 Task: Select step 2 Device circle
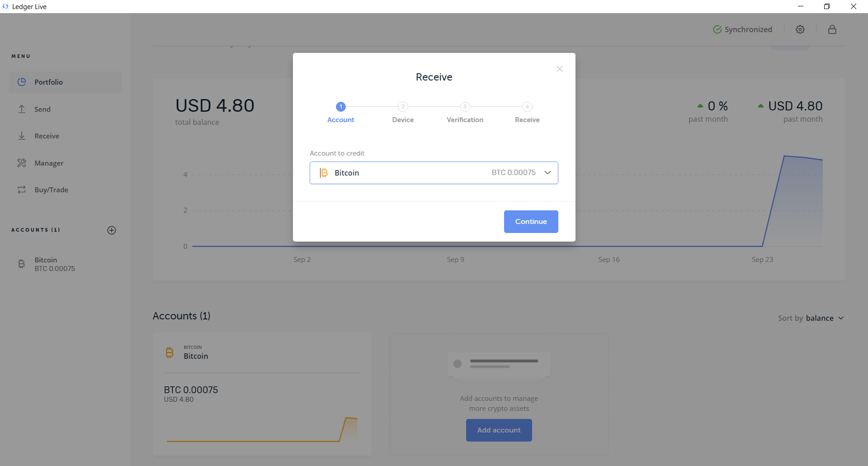click(x=403, y=107)
